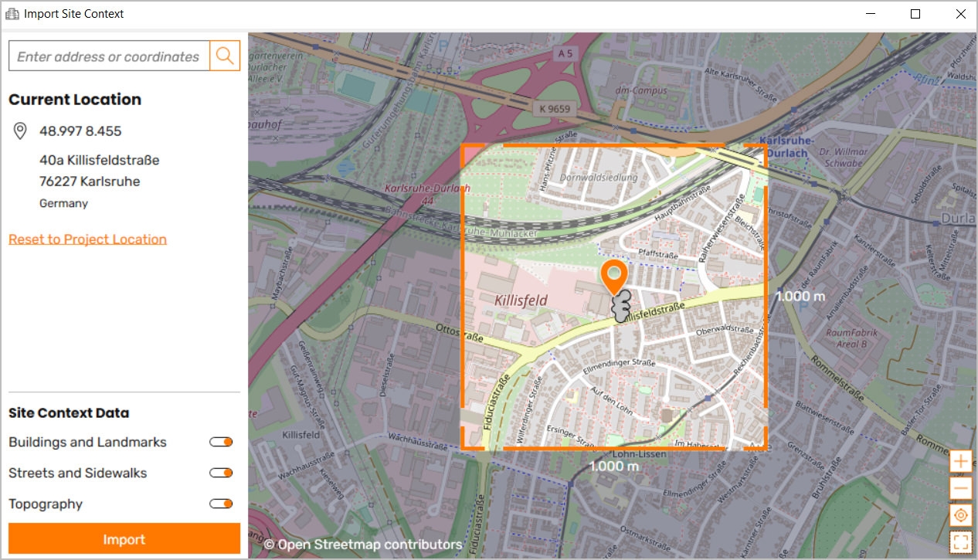Turn off Streets and Sidewalks

click(x=220, y=472)
